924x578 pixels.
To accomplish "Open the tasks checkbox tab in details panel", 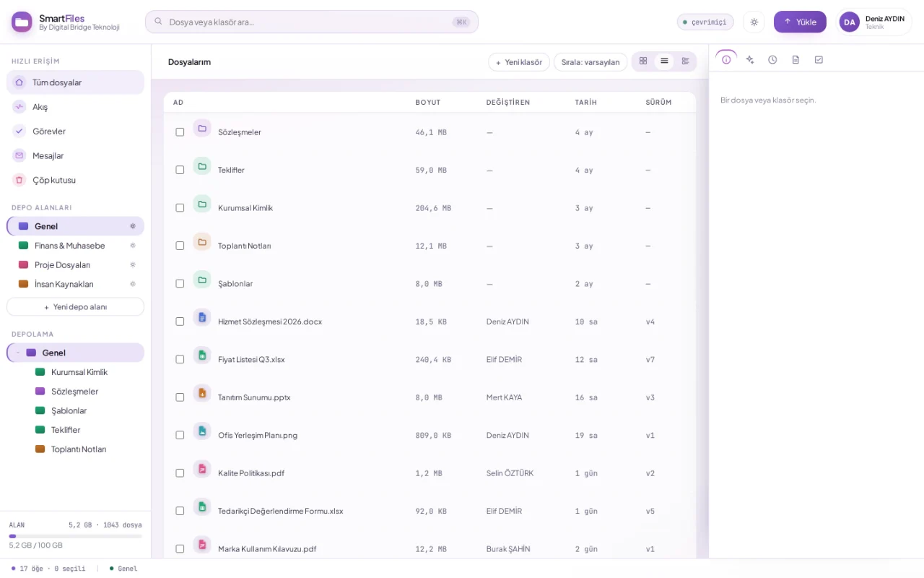I will point(819,60).
